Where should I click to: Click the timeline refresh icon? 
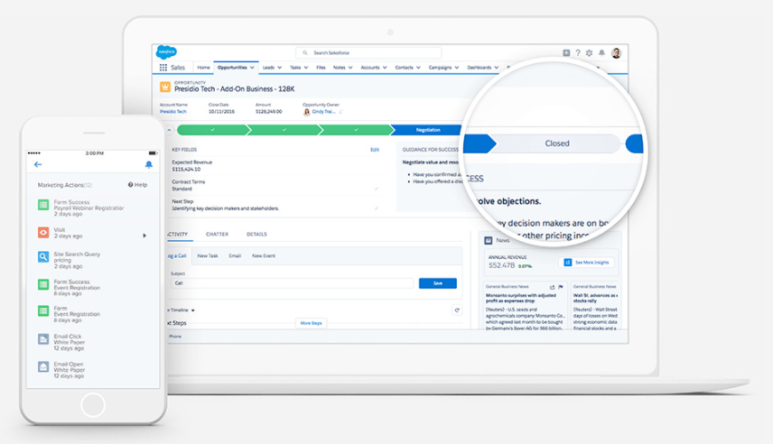[x=457, y=310]
